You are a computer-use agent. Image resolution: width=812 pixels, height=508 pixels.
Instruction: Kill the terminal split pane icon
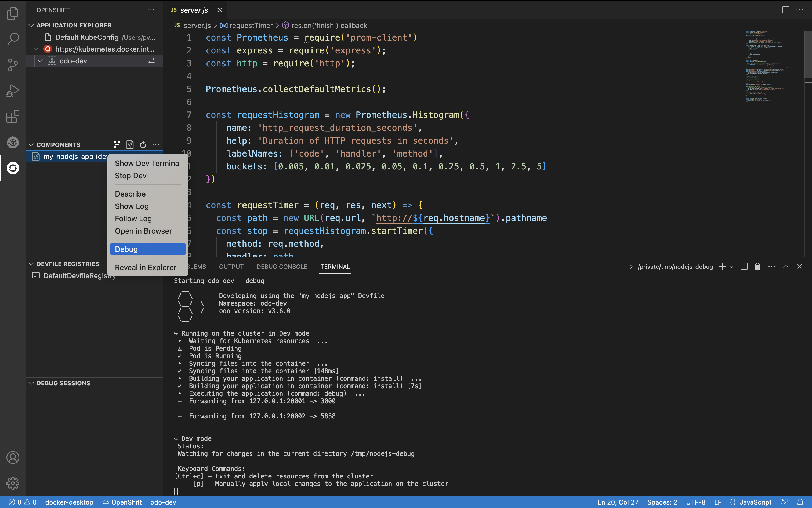point(744,266)
